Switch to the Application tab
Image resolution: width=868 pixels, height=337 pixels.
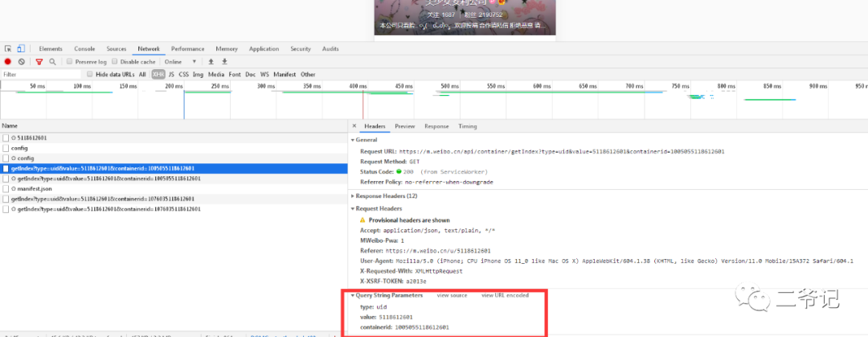tap(264, 49)
